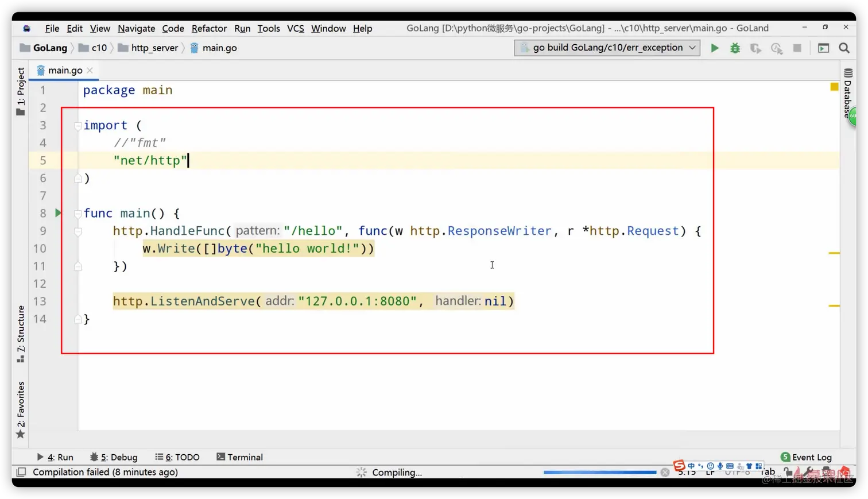Collapse the HandleFunc closure fold marker

(77, 231)
